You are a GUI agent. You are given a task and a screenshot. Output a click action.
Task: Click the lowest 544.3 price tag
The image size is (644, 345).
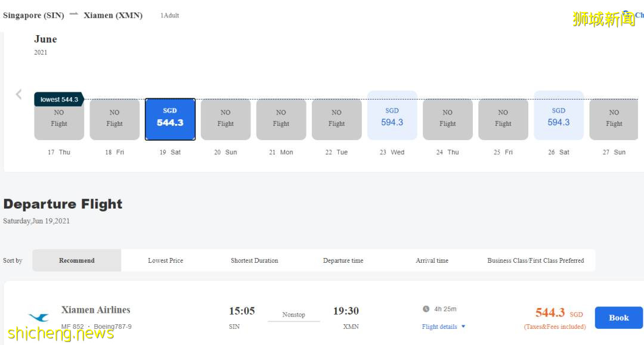point(58,100)
